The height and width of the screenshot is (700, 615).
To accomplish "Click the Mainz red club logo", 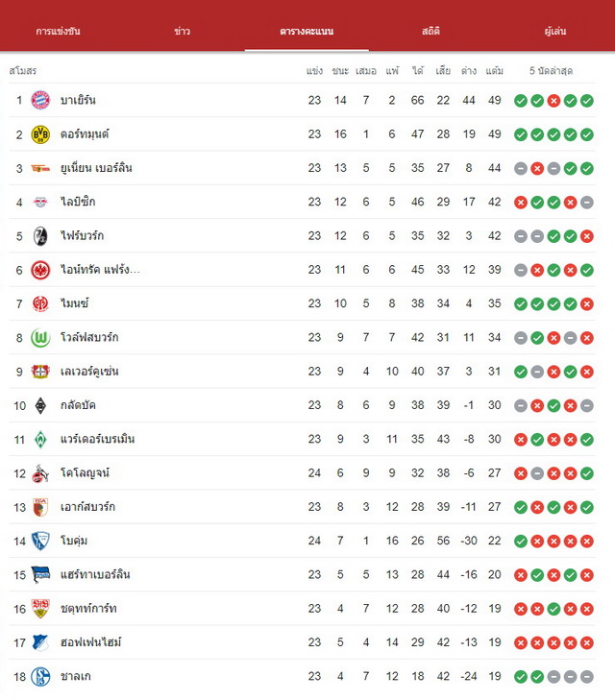I will tap(40, 304).
